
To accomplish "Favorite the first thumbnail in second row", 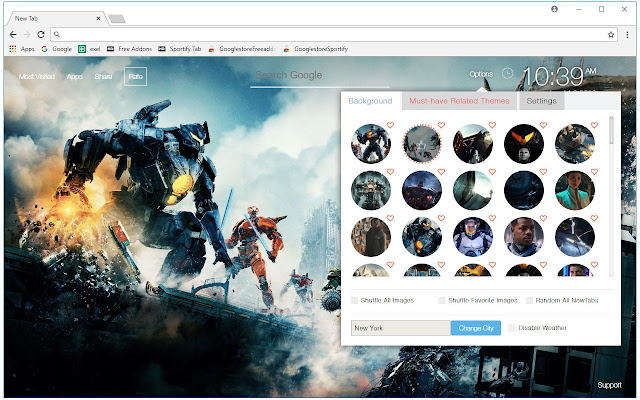I will (x=390, y=172).
